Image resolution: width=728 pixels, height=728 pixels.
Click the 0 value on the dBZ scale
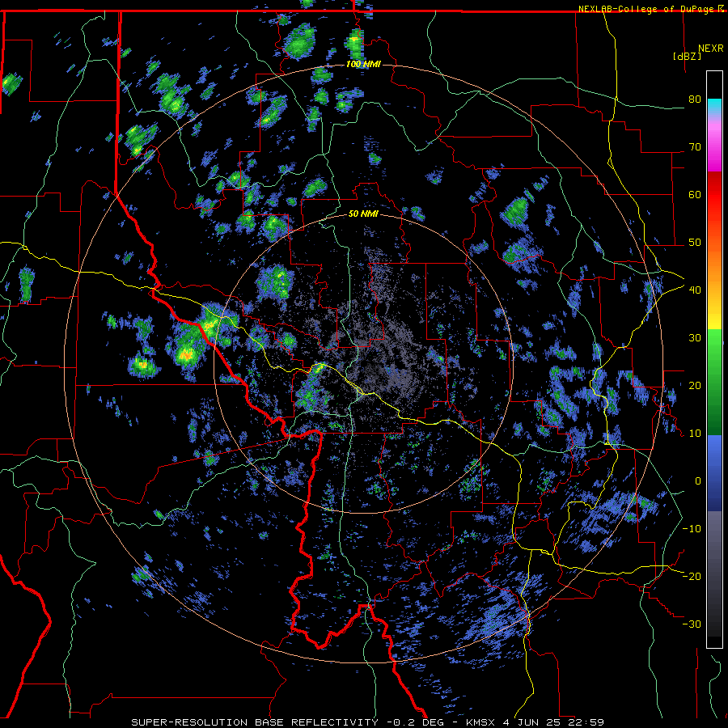click(698, 481)
